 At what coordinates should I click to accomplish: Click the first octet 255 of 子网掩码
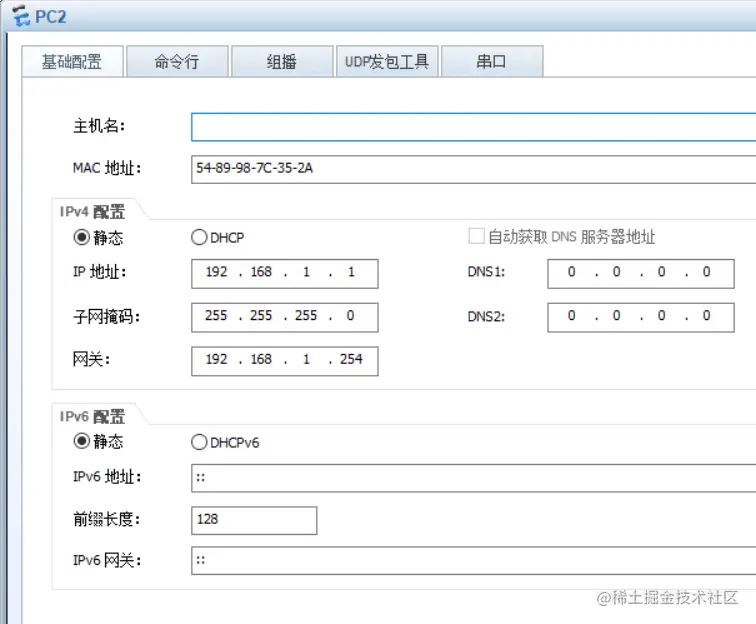(x=216, y=315)
